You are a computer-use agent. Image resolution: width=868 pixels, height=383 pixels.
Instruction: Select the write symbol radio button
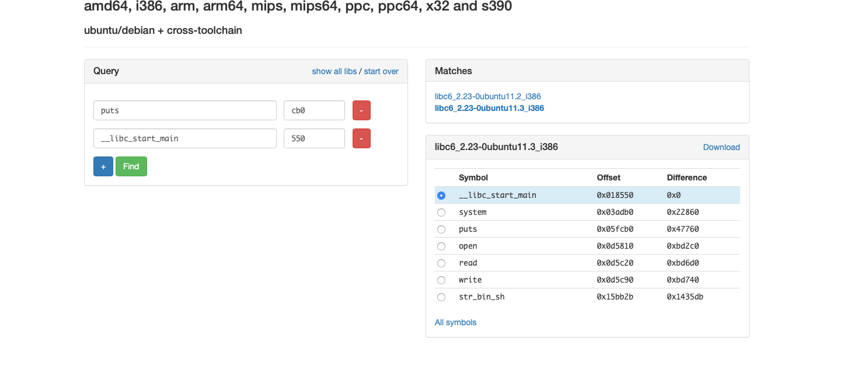(x=441, y=280)
